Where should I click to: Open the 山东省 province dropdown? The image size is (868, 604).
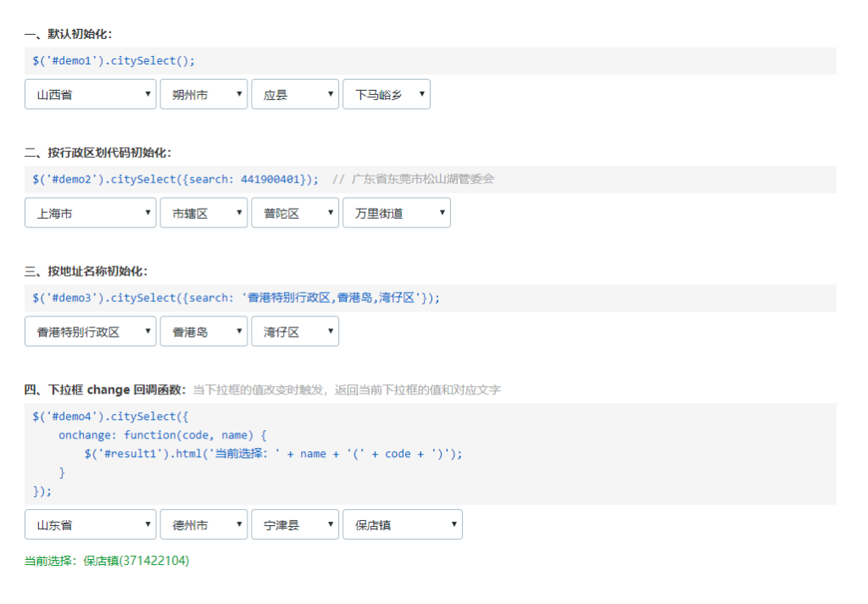click(90, 524)
